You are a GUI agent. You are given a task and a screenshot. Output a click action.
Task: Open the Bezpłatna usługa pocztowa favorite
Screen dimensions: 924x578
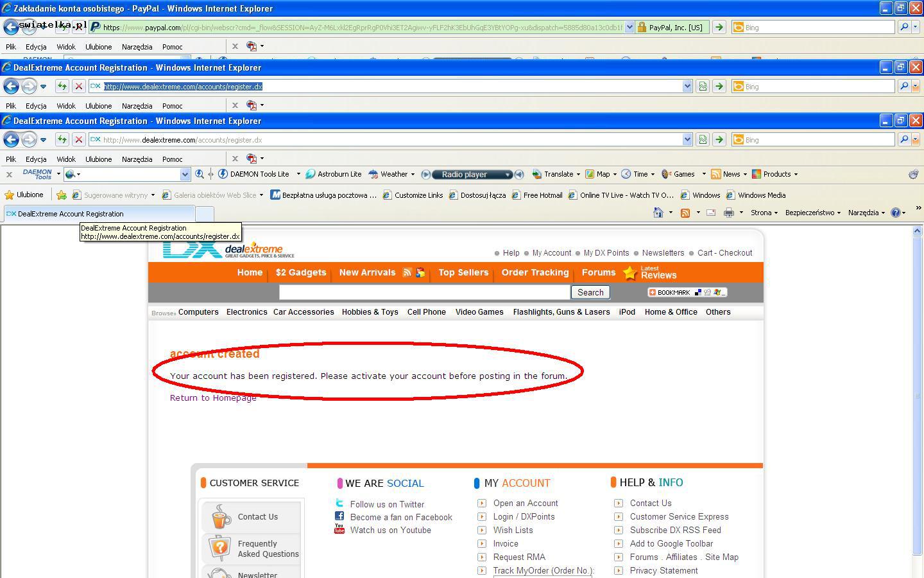coord(323,195)
